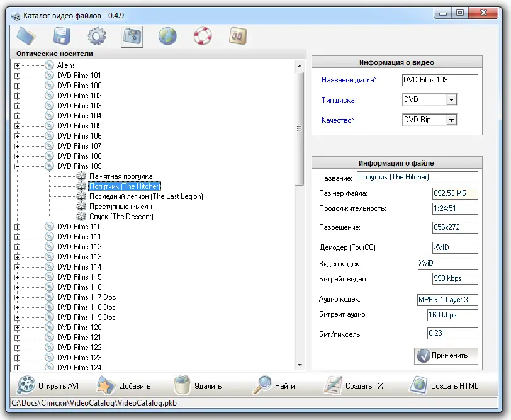Click the floppy disk save toolbar icon

62,36
